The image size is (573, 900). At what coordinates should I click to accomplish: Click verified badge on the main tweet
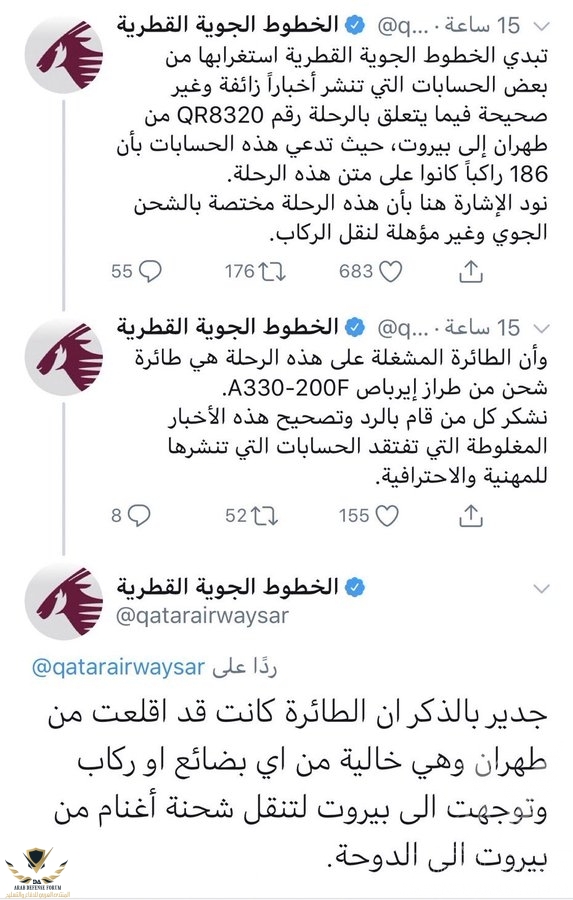pos(355,587)
